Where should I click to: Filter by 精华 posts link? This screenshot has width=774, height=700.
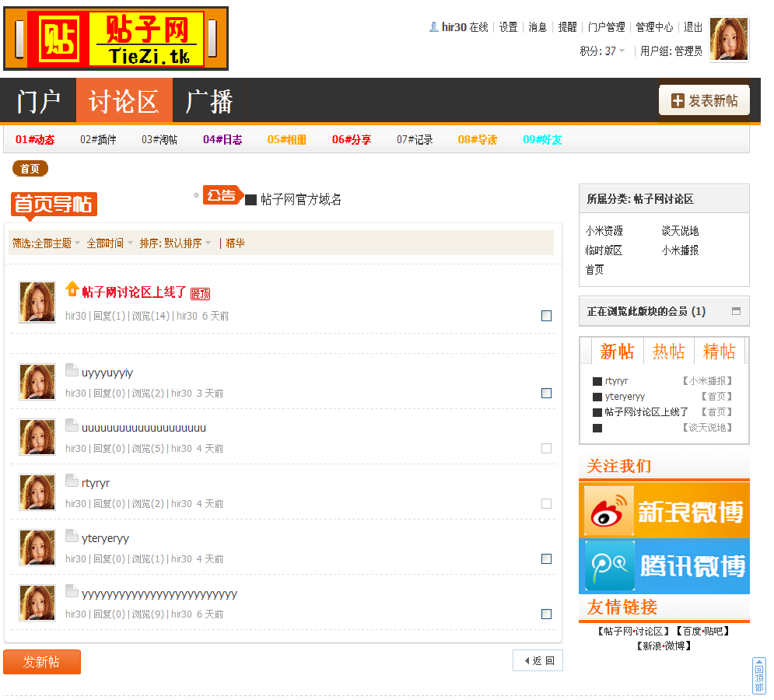click(x=235, y=243)
